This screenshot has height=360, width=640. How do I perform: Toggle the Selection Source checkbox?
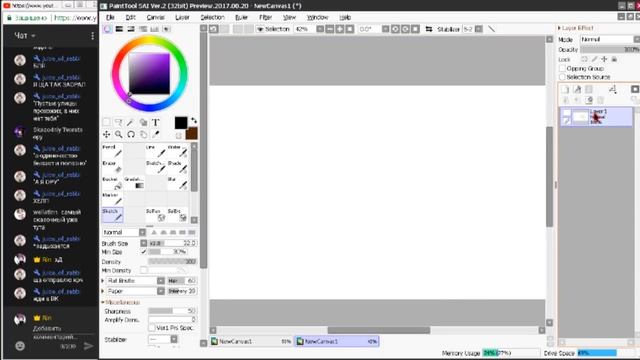point(562,77)
